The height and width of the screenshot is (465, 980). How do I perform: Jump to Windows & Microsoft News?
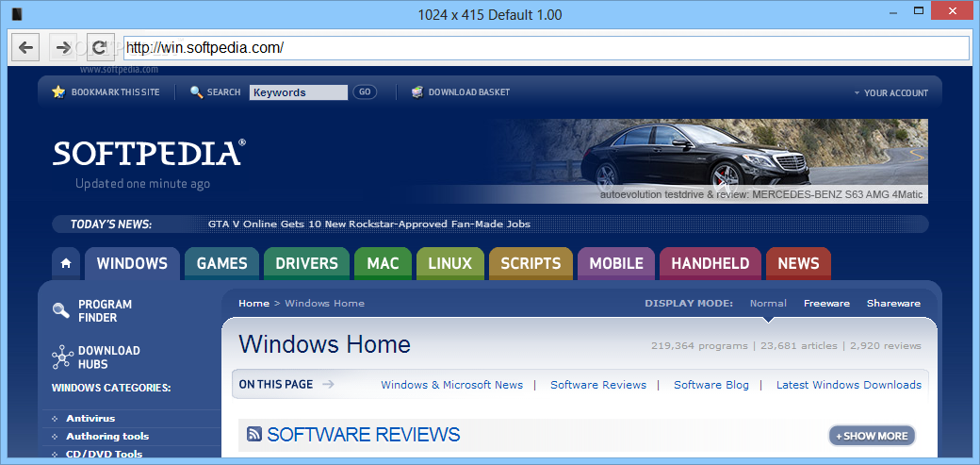pyautogui.click(x=452, y=385)
